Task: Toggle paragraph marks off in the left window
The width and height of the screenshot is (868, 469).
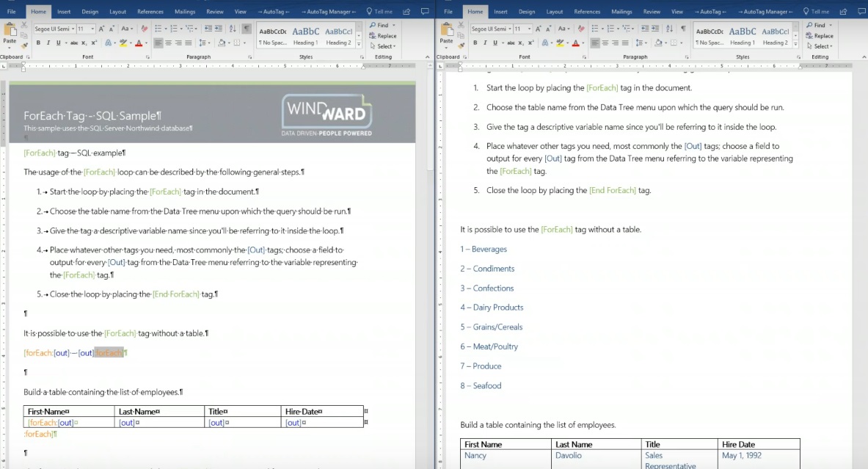Action: (x=247, y=29)
